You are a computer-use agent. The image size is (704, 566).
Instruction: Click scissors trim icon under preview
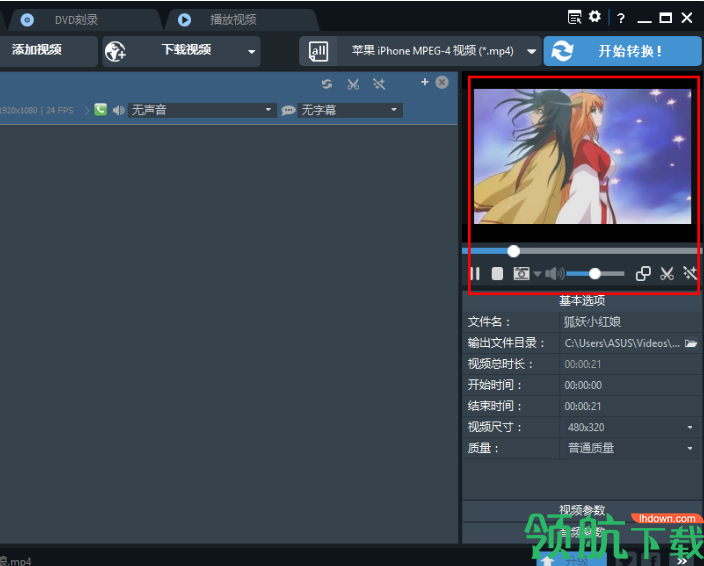coord(667,273)
